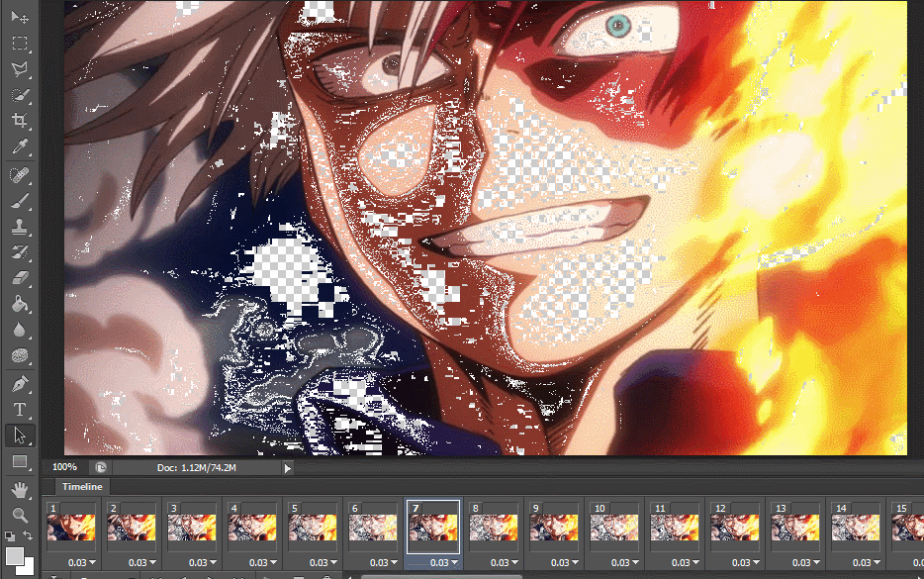Open frame 11 delay time dropdown
The width and height of the screenshot is (924, 579).
pyautogui.click(x=686, y=562)
